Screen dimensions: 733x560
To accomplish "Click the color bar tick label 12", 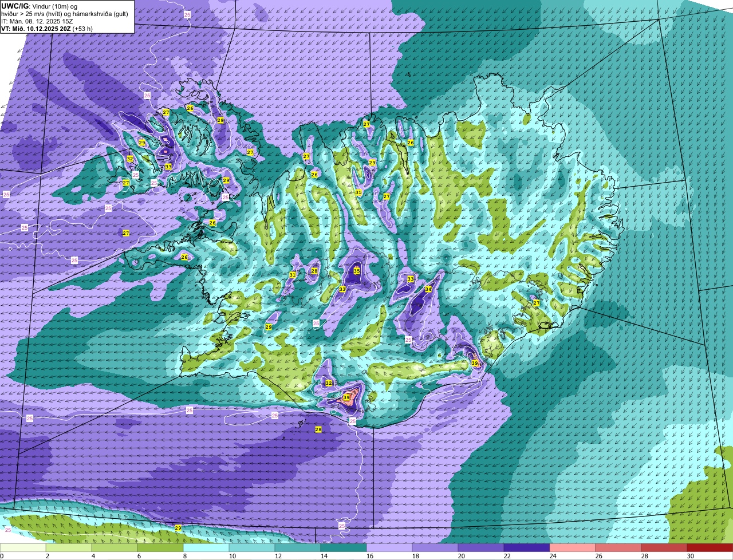I will pyautogui.click(x=278, y=556).
